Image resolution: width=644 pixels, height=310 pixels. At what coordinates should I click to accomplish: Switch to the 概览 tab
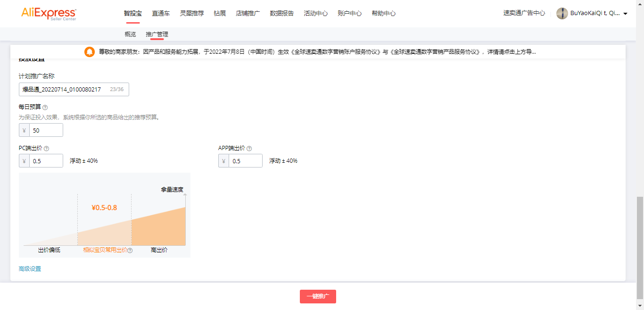[130, 34]
